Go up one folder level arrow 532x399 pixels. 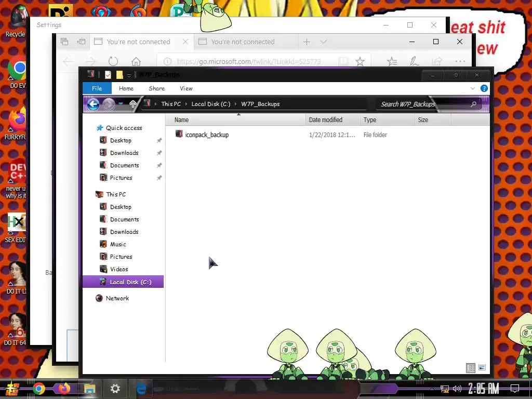pos(132,104)
